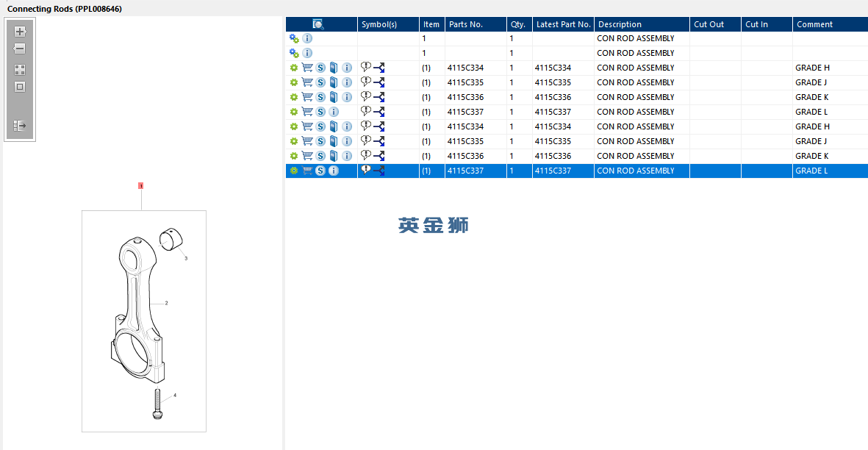Click the single-square fit view icon
This screenshot has height=450, width=868.
(20, 87)
